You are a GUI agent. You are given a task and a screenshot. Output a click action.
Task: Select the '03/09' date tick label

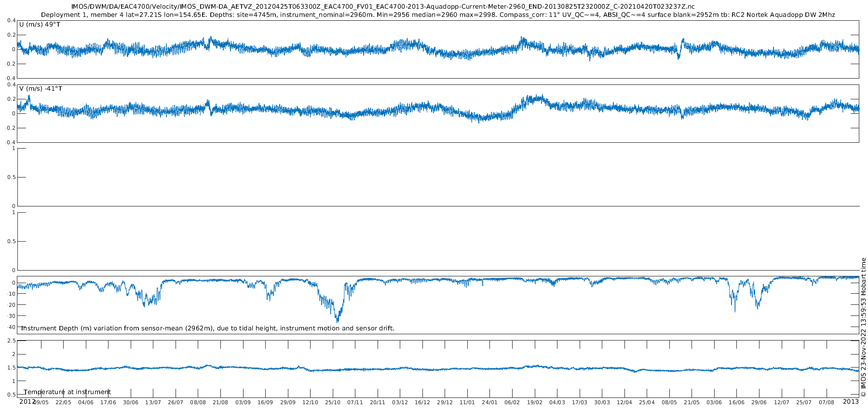[243, 402]
